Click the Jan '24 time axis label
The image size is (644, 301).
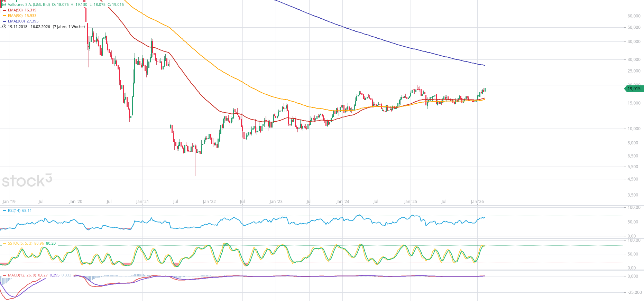pyautogui.click(x=342, y=201)
